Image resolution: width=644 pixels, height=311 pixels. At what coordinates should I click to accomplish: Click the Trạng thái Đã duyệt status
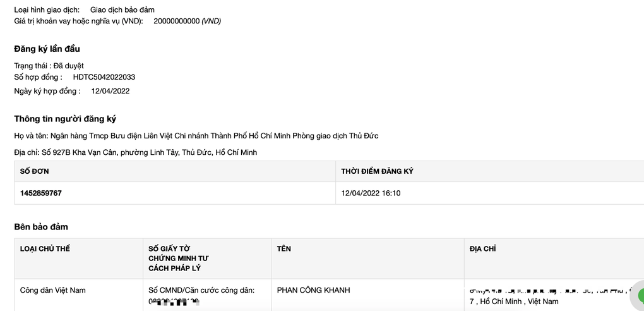tap(49, 66)
